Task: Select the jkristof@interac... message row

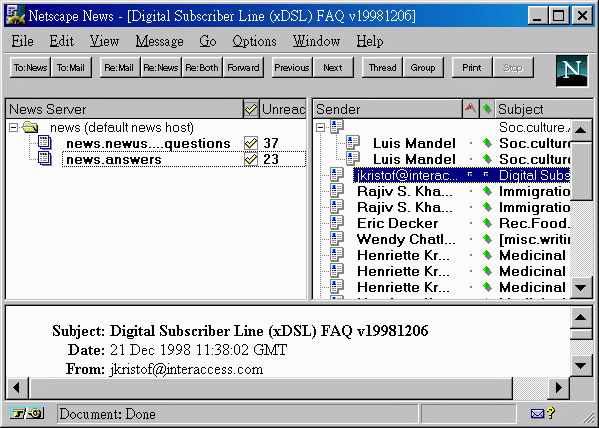Action: click(461, 175)
